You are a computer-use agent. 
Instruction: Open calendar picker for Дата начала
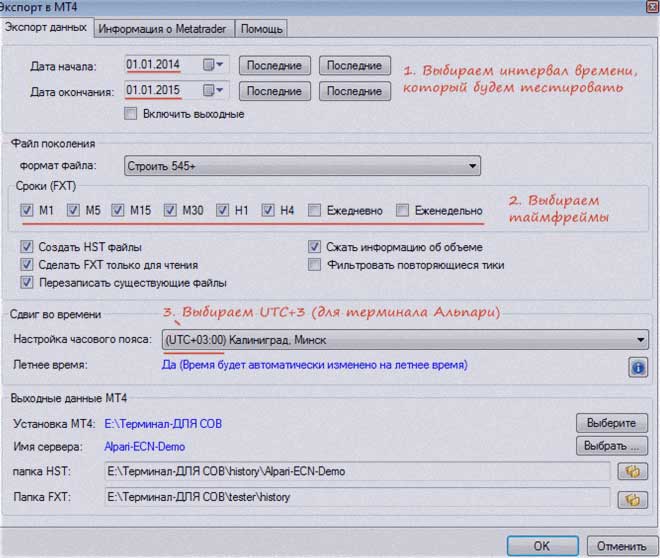[x=215, y=65]
